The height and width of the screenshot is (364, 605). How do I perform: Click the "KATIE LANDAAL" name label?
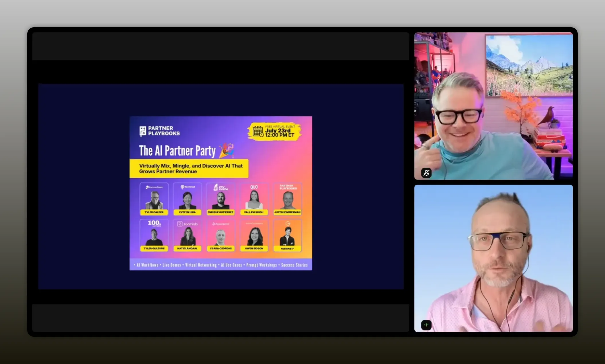(x=188, y=248)
